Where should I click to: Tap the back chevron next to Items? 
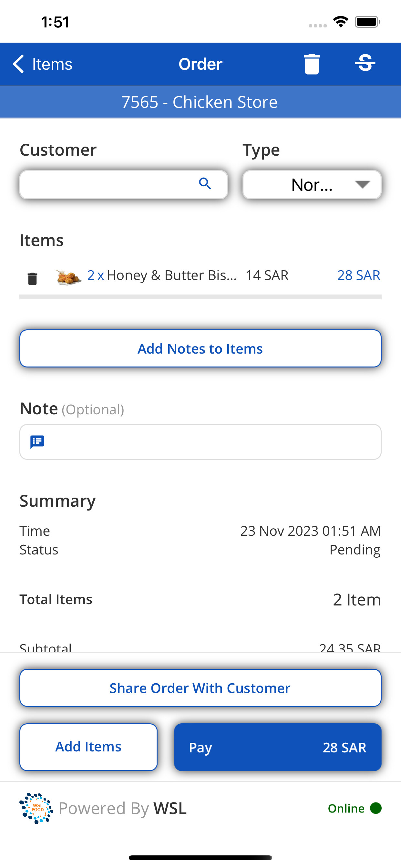coord(18,64)
